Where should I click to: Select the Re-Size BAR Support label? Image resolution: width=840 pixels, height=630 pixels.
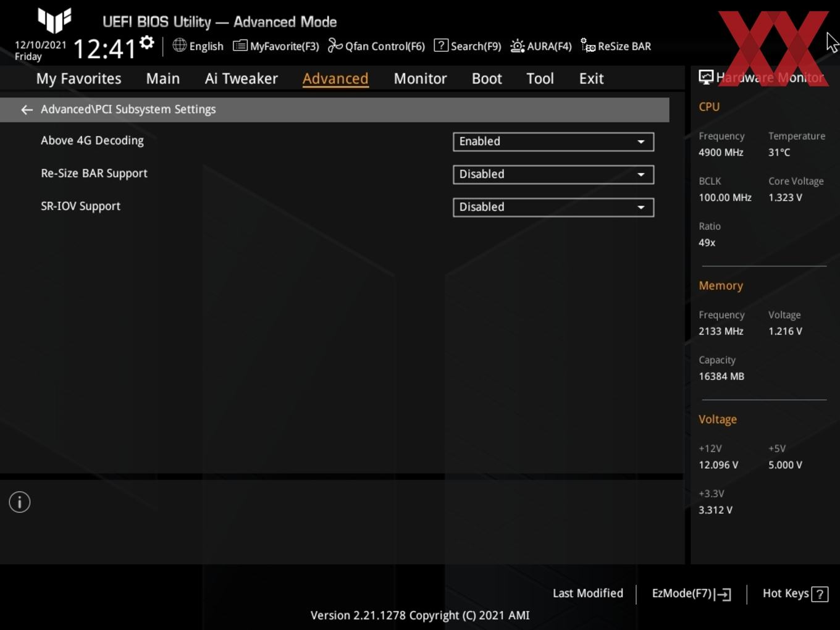coord(94,174)
